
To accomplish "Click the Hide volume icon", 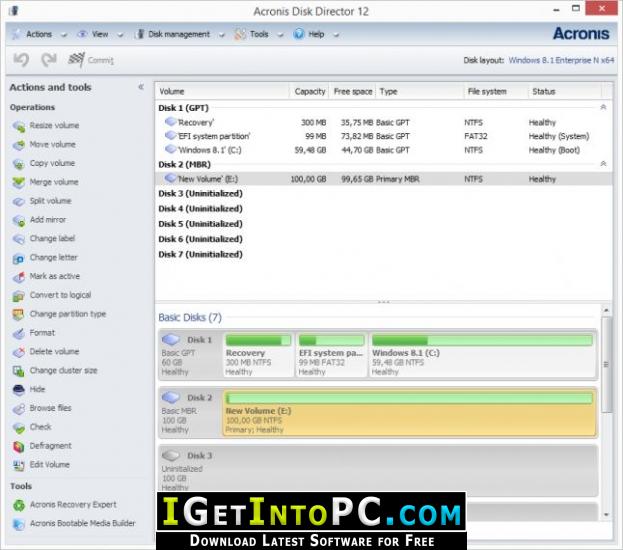I will coord(19,390).
